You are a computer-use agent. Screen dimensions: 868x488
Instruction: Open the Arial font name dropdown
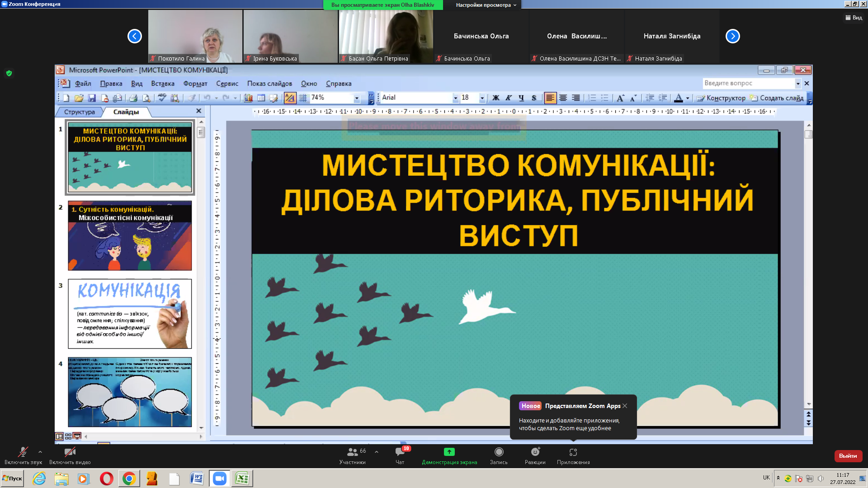(x=455, y=98)
